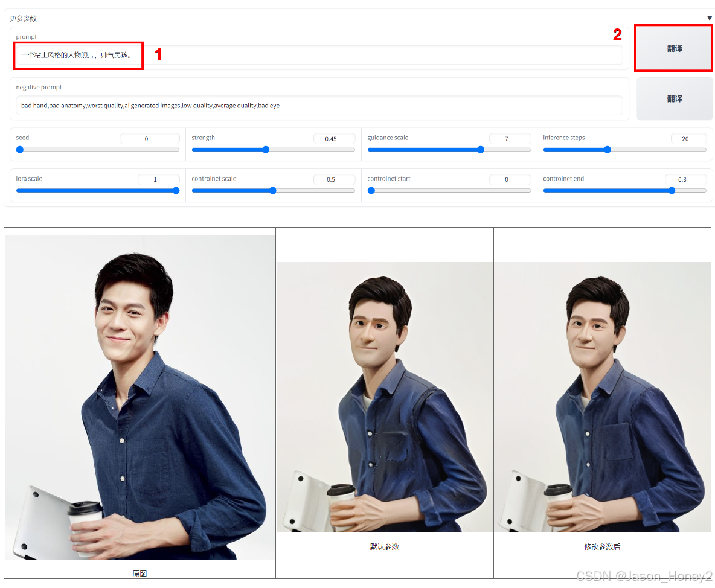This screenshot has width=715, height=588.
Task: Click 翻译 button beside the prompt
Action: point(675,48)
